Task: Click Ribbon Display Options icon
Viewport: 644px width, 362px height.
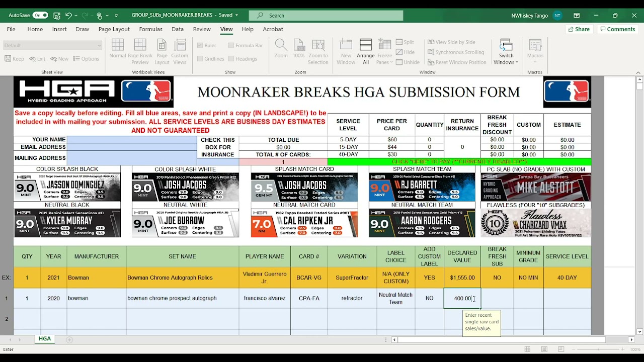Action: (577, 16)
